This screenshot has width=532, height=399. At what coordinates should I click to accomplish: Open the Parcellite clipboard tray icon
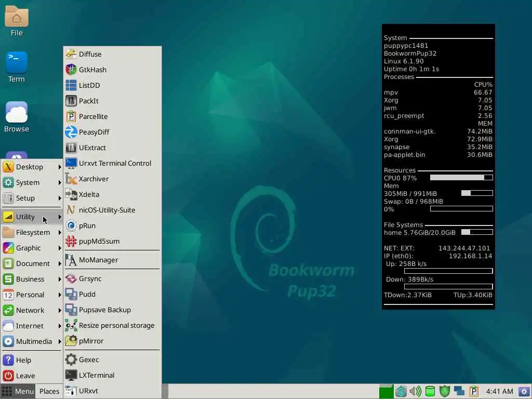pyautogui.click(x=474, y=391)
